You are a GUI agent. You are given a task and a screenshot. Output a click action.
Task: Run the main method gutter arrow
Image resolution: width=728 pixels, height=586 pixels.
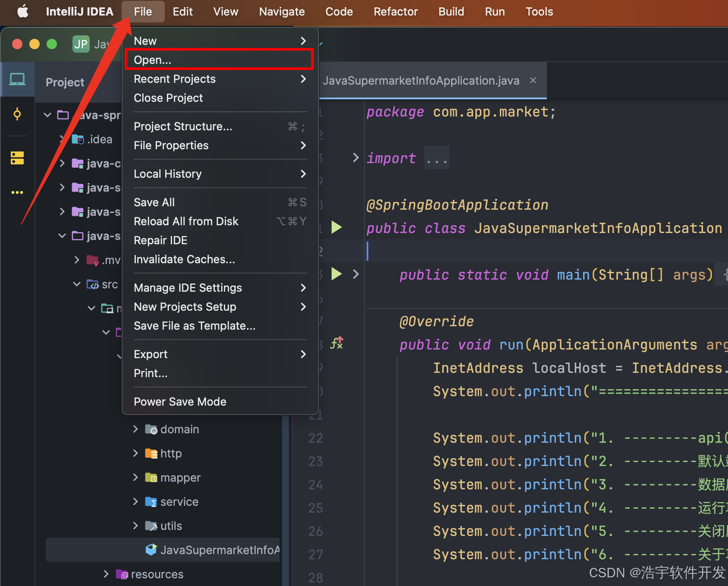(336, 274)
